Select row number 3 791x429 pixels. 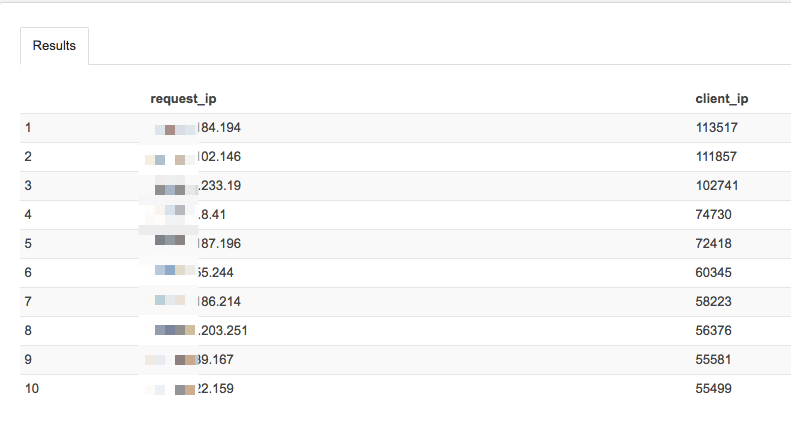(x=28, y=186)
